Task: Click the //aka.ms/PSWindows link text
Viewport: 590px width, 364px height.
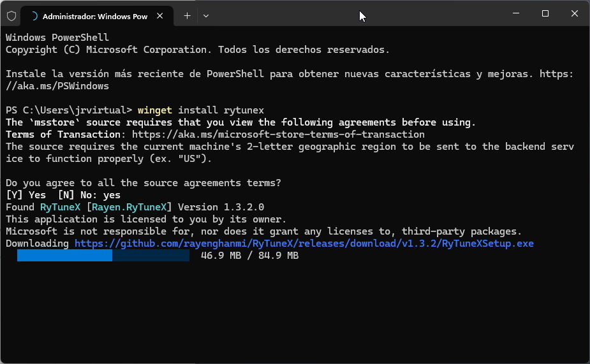Action: click(57, 86)
